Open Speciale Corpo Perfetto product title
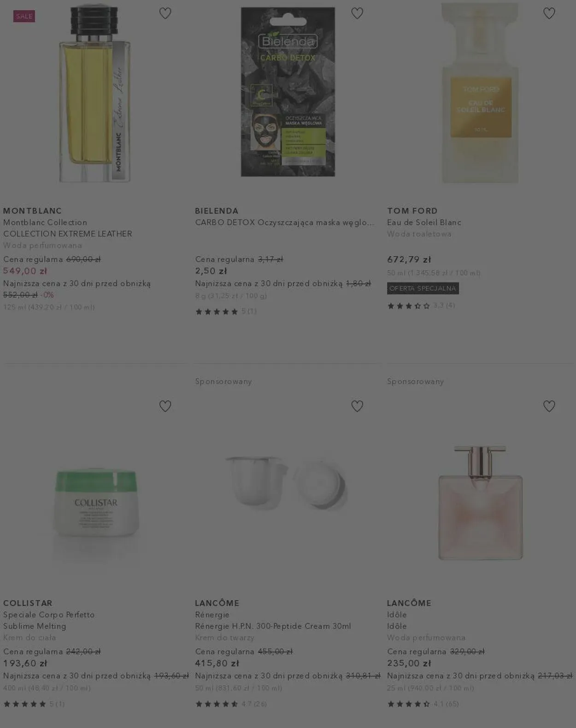This screenshot has width=576, height=728. click(49, 615)
